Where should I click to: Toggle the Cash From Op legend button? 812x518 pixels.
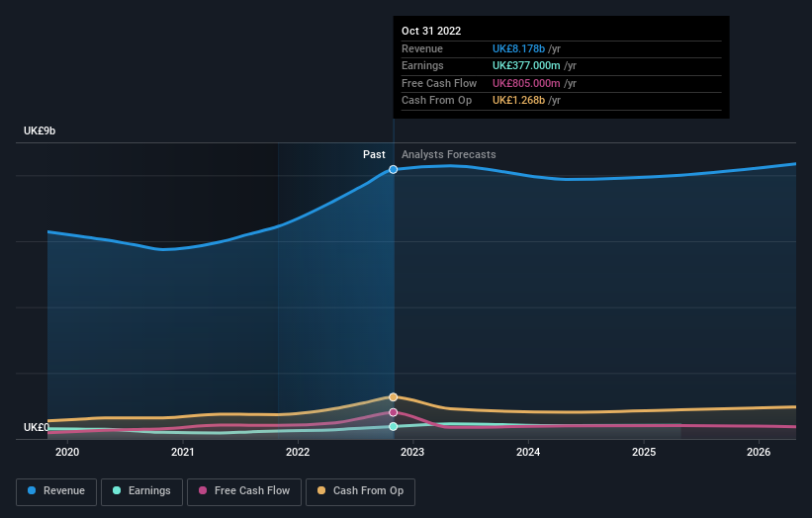tap(360, 491)
